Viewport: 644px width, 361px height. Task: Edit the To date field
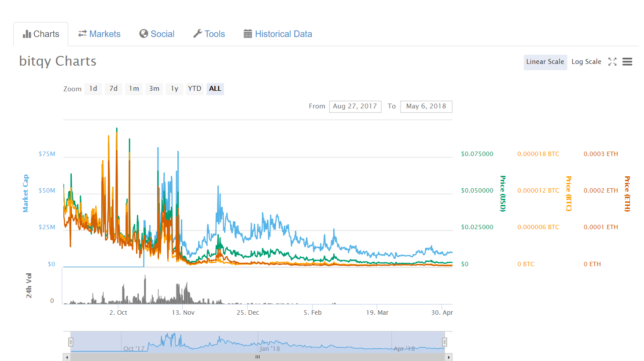click(x=426, y=106)
